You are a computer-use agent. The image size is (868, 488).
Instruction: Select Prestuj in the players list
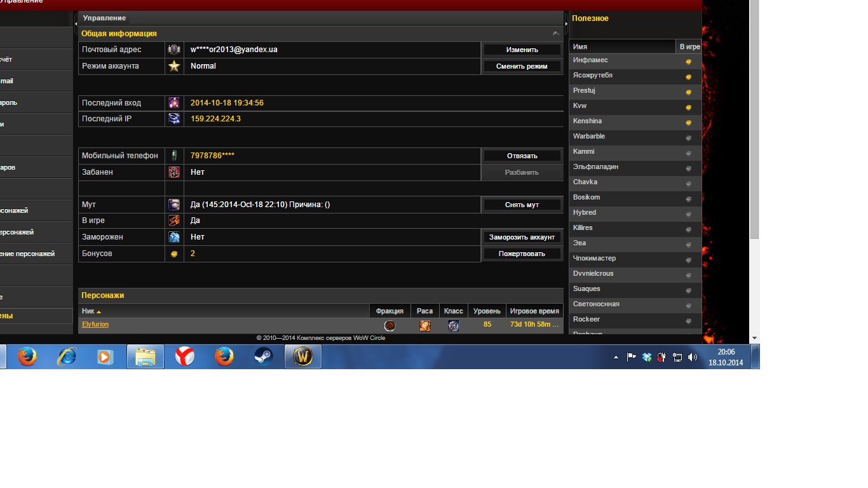click(x=635, y=91)
